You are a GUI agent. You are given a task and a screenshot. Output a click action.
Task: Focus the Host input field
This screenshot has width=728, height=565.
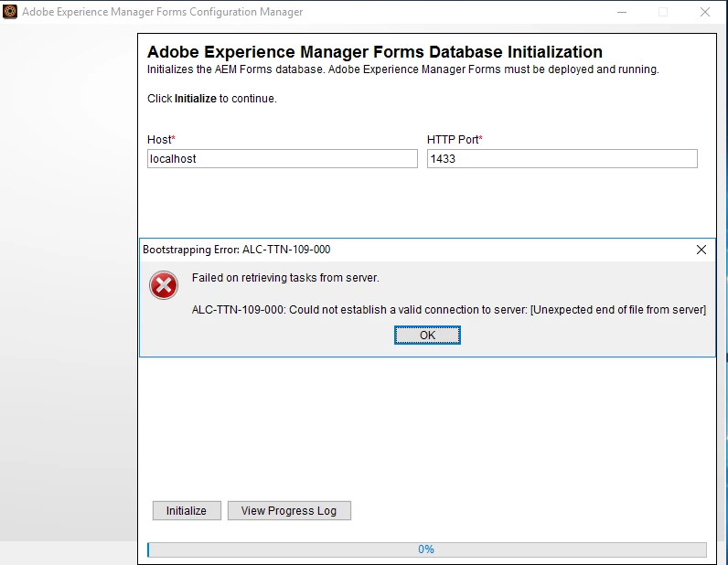(x=283, y=159)
